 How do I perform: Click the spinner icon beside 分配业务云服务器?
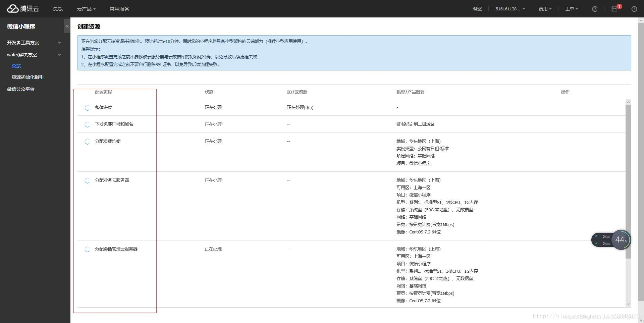87,180
